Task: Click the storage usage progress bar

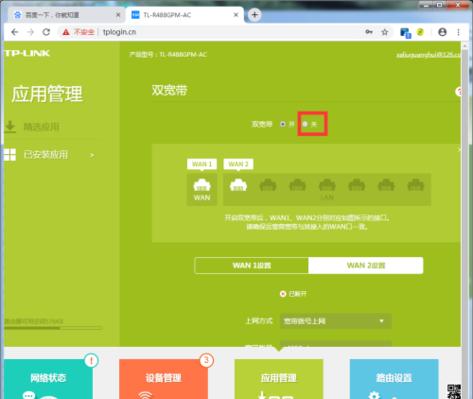Action: [x=53, y=328]
